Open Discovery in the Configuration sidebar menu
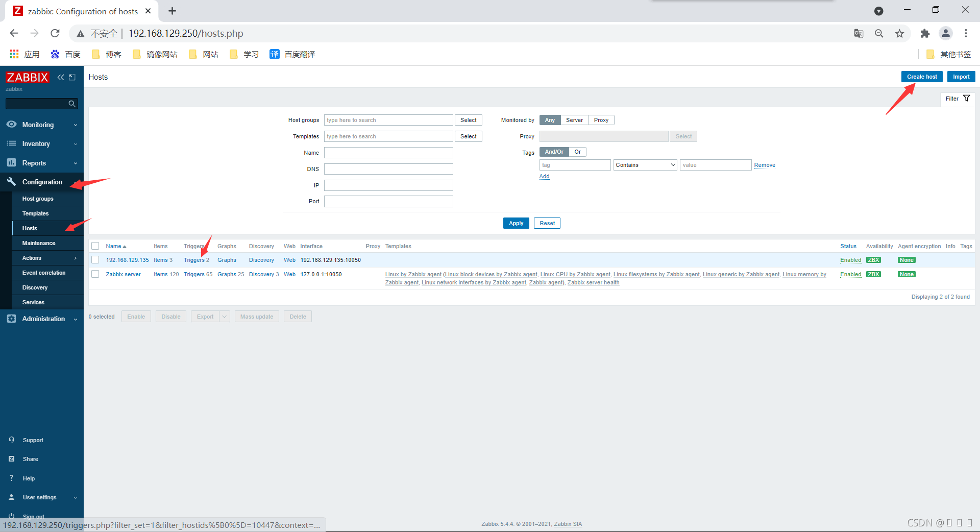The width and height of the screenshot is (980, 532). (35, 287)
